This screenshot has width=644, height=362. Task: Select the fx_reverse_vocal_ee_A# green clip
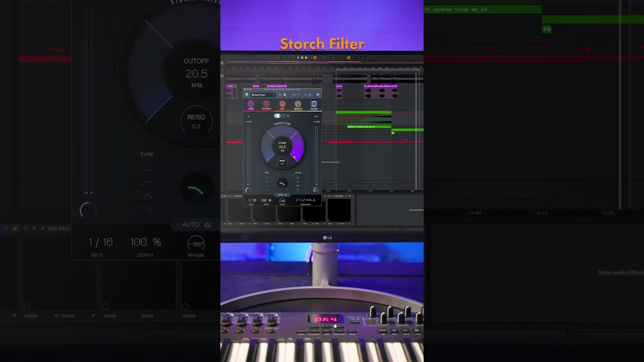[x=369, y=127]
